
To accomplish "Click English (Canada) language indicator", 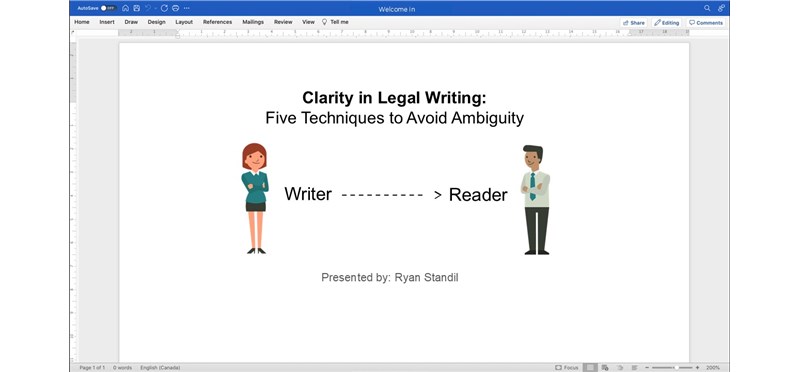I will click(x=160, y=367).
